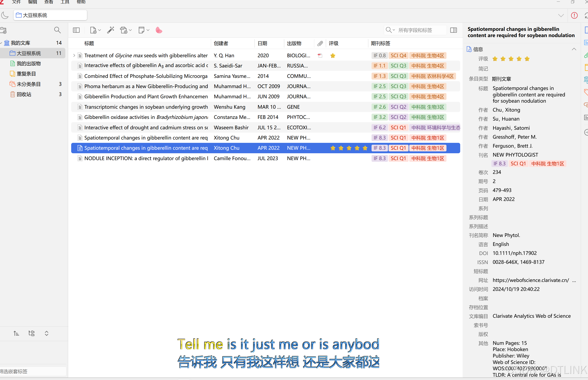Viewport: 588px width, 380px height.
Task: Click the magic wand add-by-identifier icon
Action: (111, 30)
